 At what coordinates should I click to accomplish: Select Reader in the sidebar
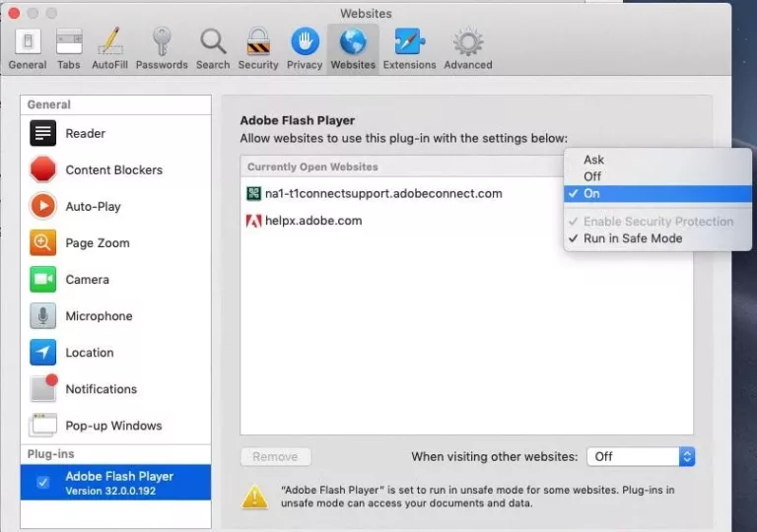[116, 133]
